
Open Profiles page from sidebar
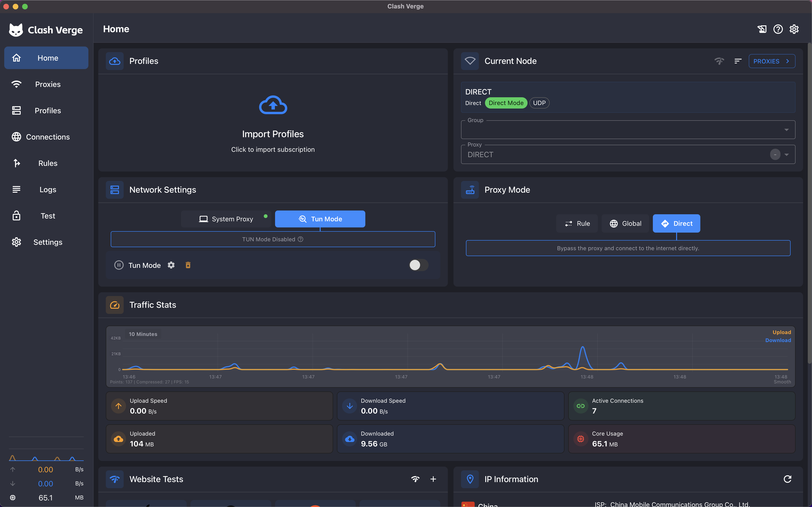click(46, 111)
